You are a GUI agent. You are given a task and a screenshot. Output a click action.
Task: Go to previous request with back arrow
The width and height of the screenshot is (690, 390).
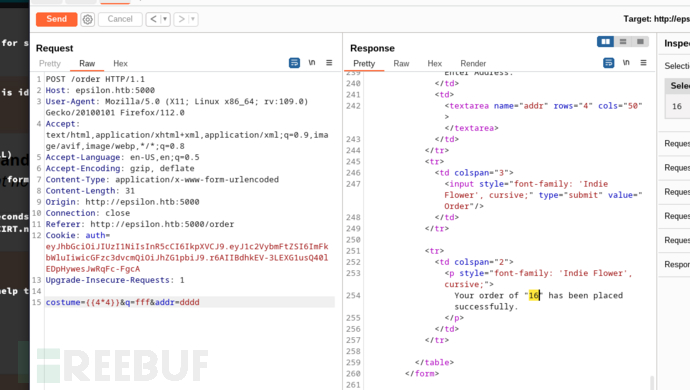tap(153, 19)
